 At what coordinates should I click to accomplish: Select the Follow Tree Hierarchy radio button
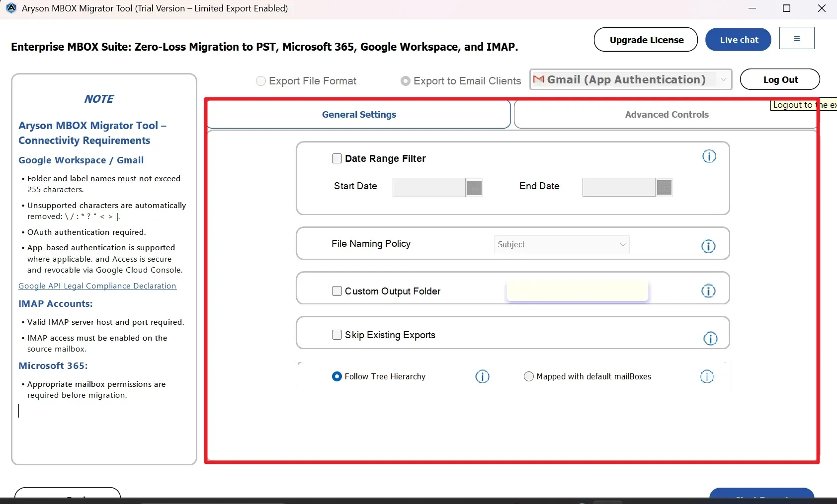[x=336, y=376]
